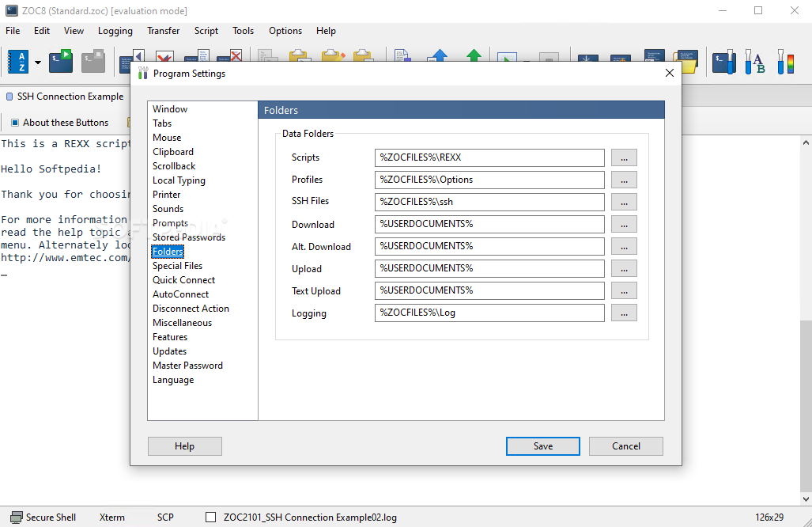Click the quick connect terminal icon with green arrow
The image size is (812, 527).
61,61
